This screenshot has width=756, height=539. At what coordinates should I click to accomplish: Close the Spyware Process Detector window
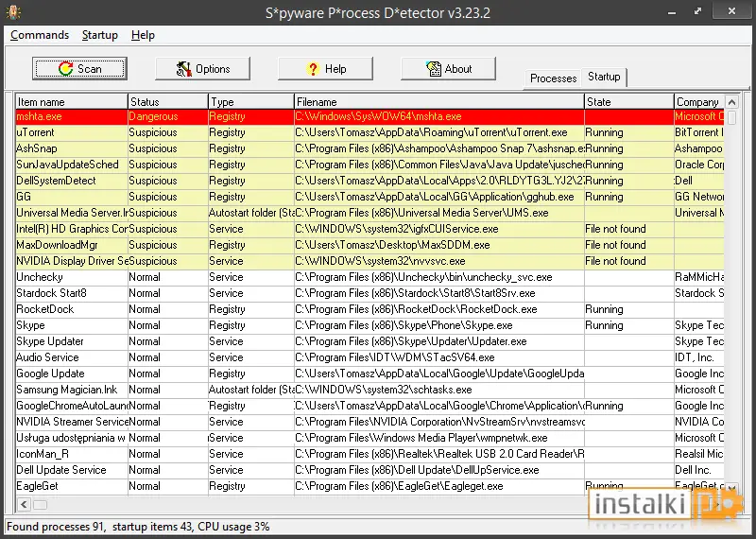point(731,11)
